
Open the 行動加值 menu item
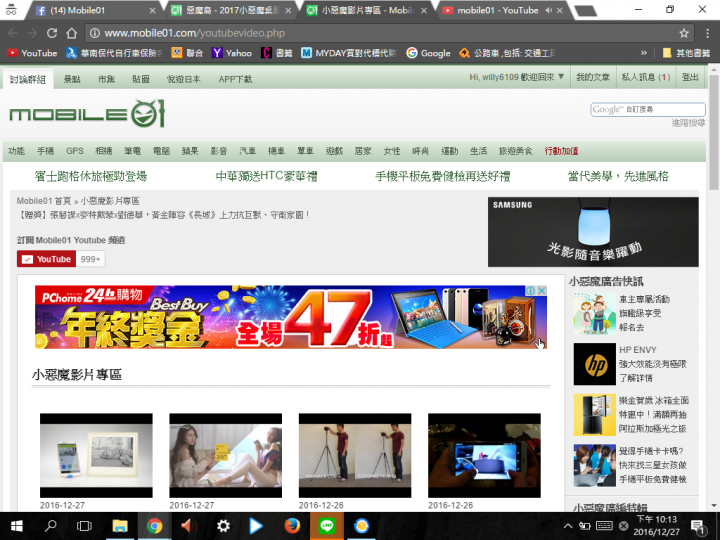coord(561,151)
